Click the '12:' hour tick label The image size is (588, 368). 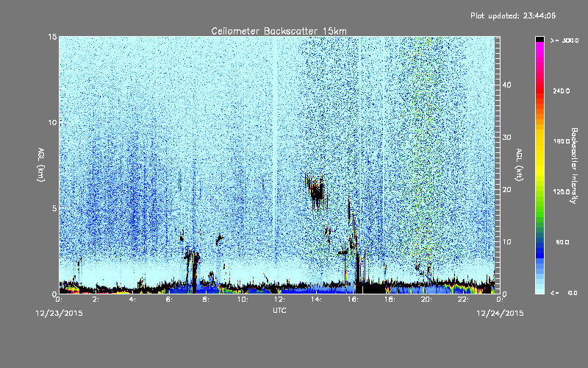click(279, 300)
